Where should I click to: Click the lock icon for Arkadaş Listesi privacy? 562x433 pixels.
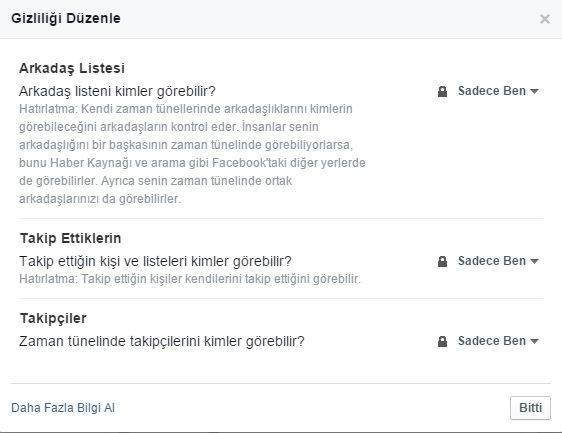[442, 91]
